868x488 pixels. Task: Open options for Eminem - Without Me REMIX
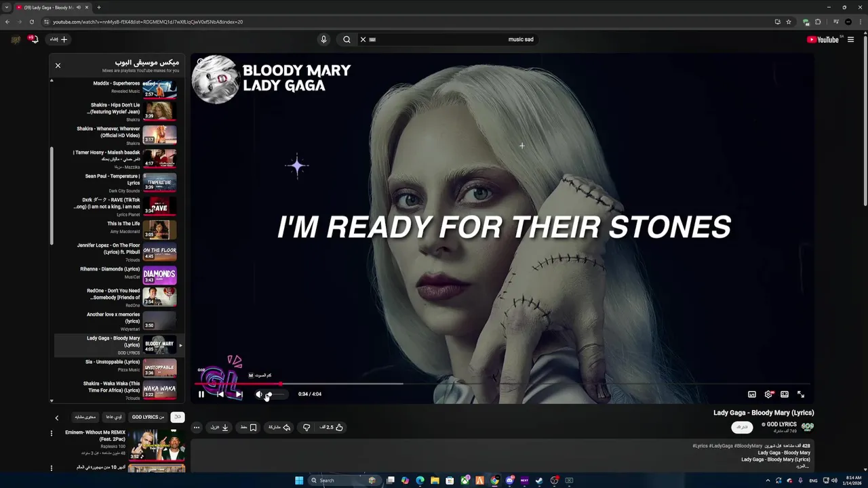(x=52, y=433)
